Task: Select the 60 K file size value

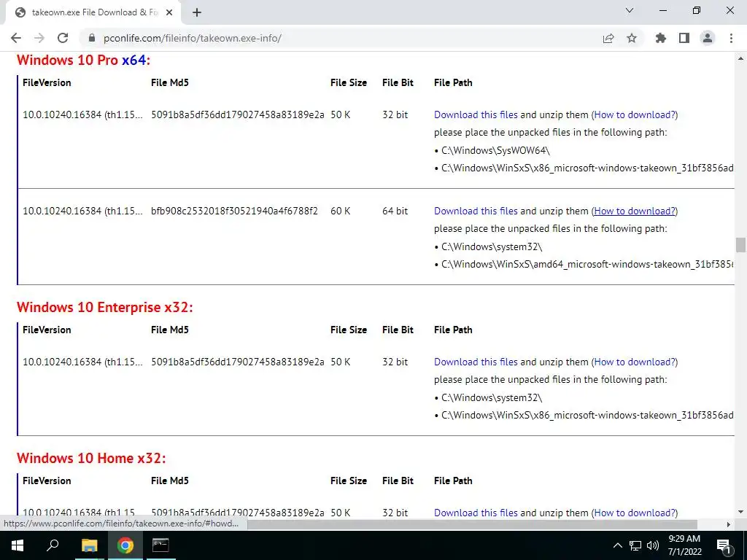Action: pos(340,211)
